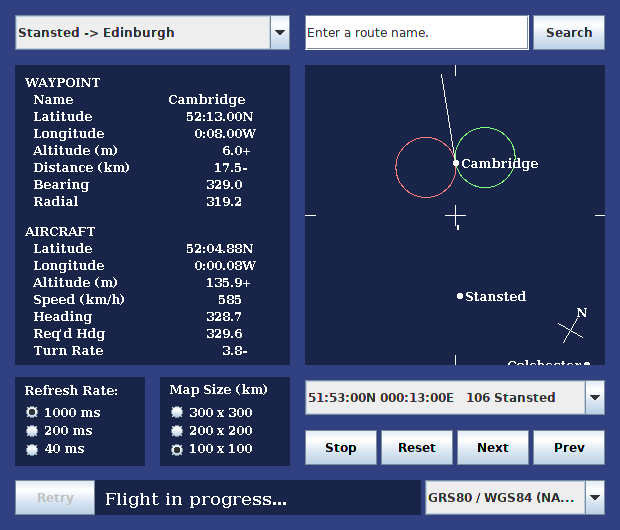Click aircraft latitude value 52:04.88N

pos(219,249)
